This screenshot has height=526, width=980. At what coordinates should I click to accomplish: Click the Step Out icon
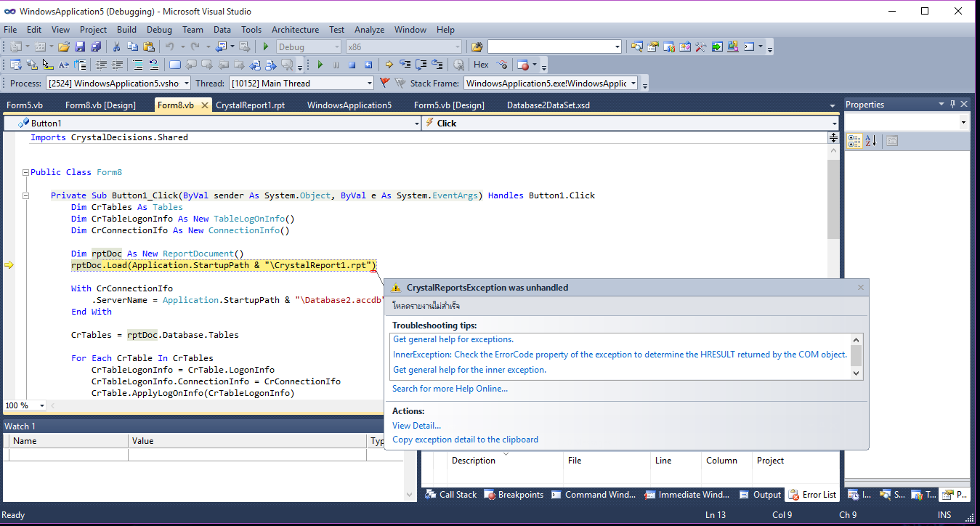click(437, 65)
